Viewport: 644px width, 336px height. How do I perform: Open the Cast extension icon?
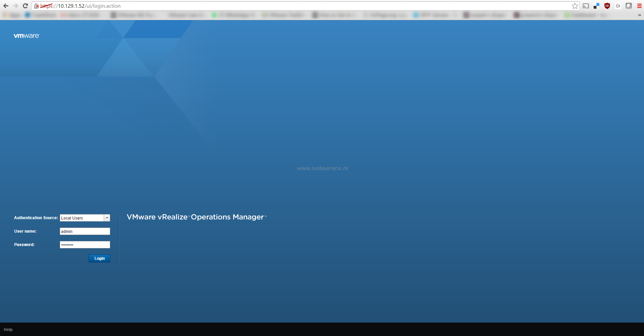(x=586, y=6)
